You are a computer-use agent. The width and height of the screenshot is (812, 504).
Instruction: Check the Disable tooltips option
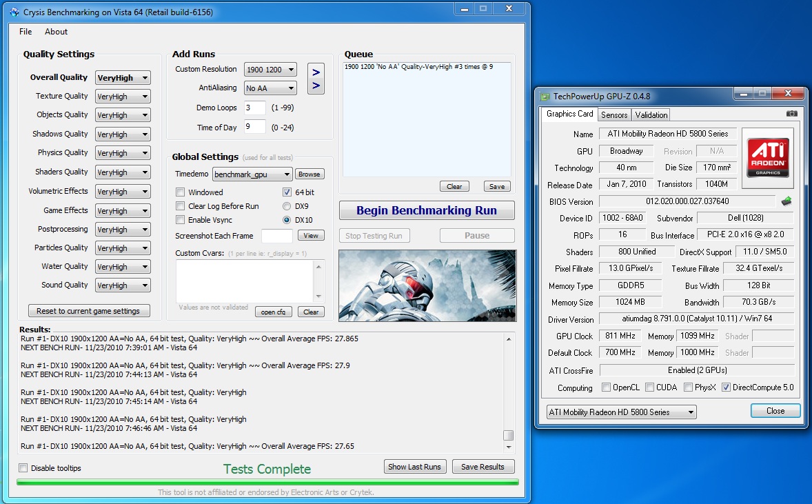[23, 468]
